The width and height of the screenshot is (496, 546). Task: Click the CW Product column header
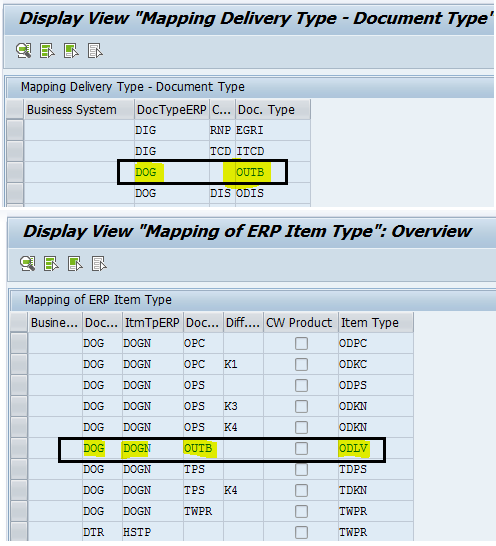tap(299, 322)
